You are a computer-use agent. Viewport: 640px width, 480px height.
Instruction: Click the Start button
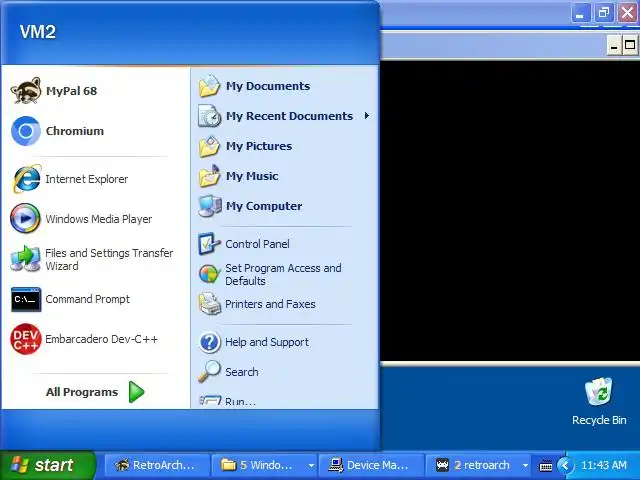[x=48, y=465]
